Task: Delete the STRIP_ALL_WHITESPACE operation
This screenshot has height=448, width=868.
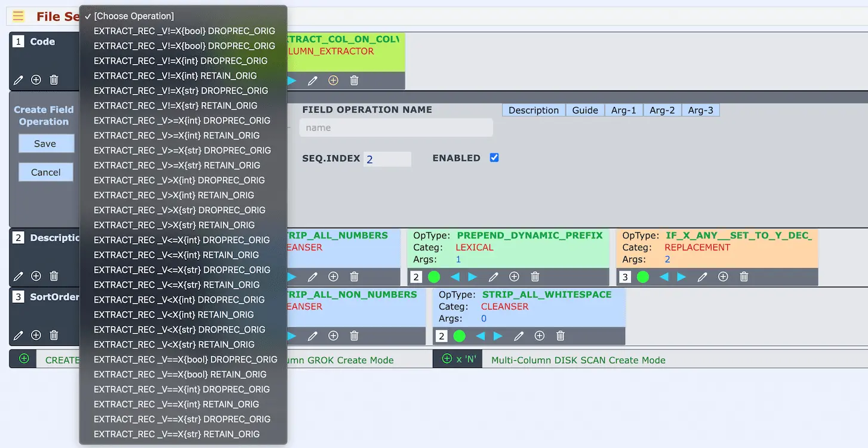Action: pos(561,336)
